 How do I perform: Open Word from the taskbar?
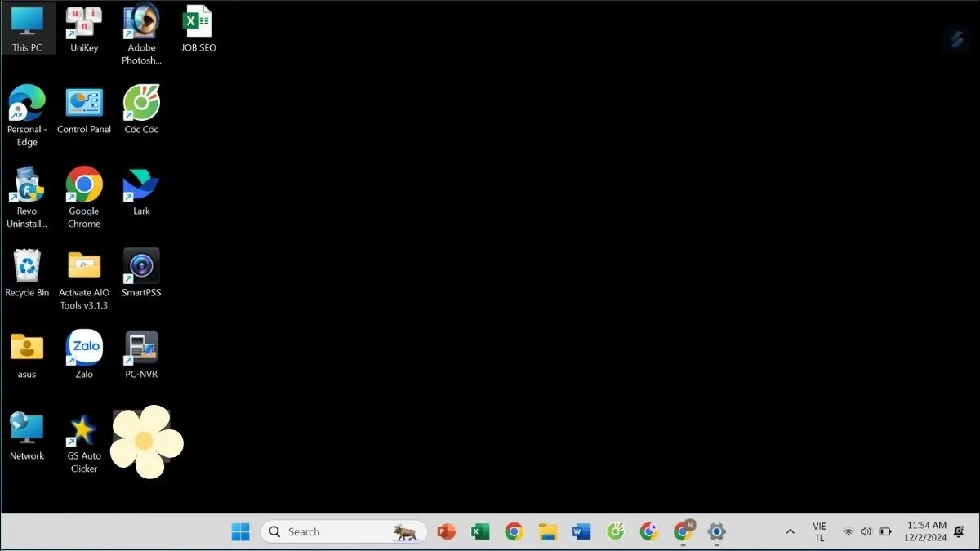(x=581, y=532)
